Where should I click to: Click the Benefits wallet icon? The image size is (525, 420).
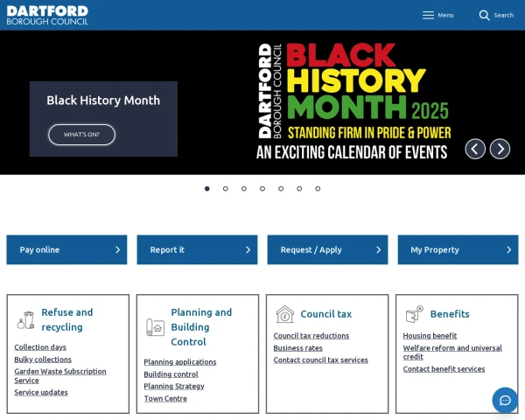click(x=414, y=314)
